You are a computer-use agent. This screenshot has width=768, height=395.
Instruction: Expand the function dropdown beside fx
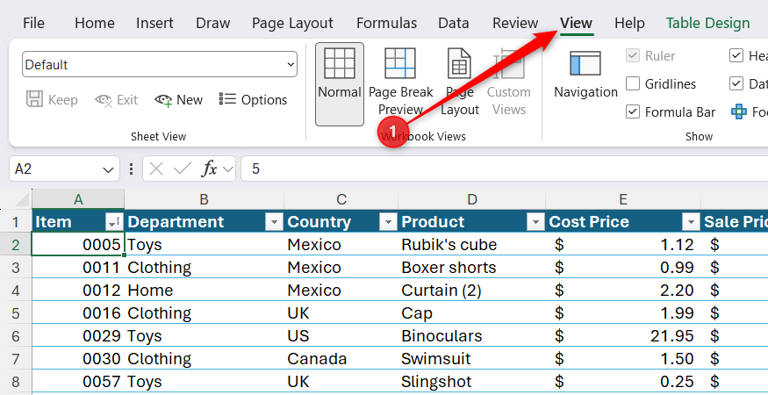pos(228,170)
